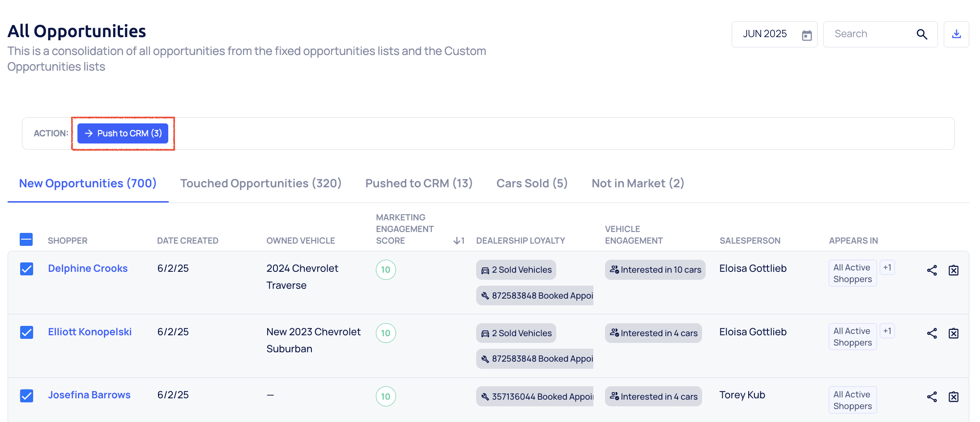Share Delphine Crooks opportunity
Image resolution: width=980 pixels, height=422 pixels.
(932, 270)
